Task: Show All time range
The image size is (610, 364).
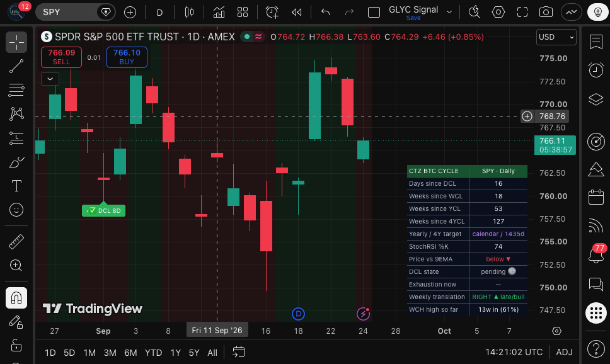Action: (x=212, y=353)
